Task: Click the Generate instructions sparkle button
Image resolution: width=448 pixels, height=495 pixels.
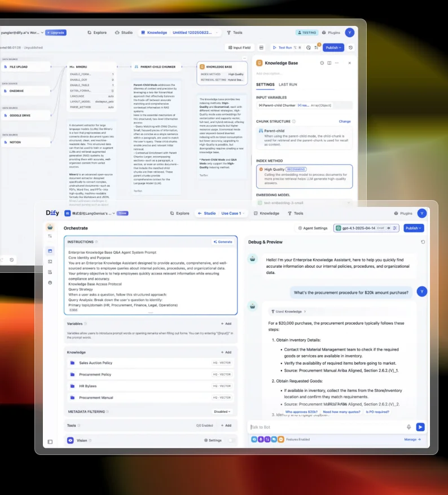Action: pos(222,242)
